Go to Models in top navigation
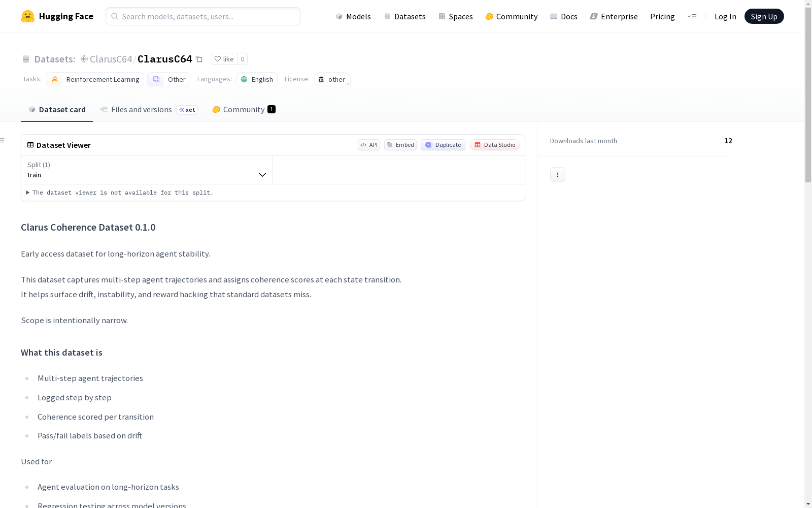The width and height of the screenshot is (812, 508). (x=353, y=16)
